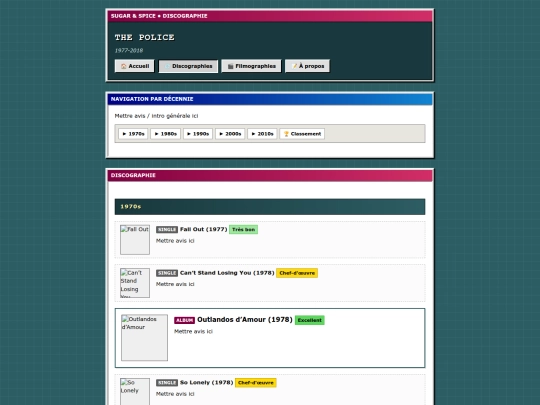Image resolution: width=540 pixels, height=405 pixels.
Task: Click Can't Stand Losing You (1978) title
Action: 227,273
